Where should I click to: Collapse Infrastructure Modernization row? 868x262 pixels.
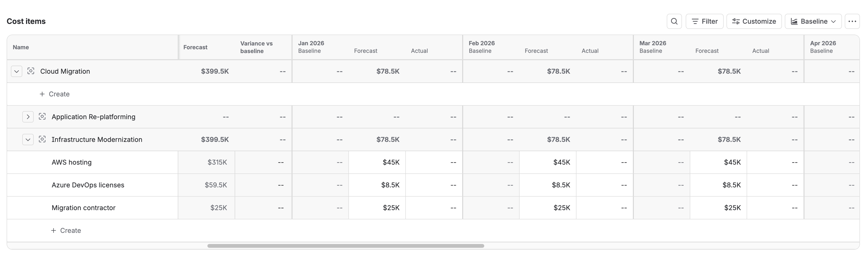click(28, 140)
